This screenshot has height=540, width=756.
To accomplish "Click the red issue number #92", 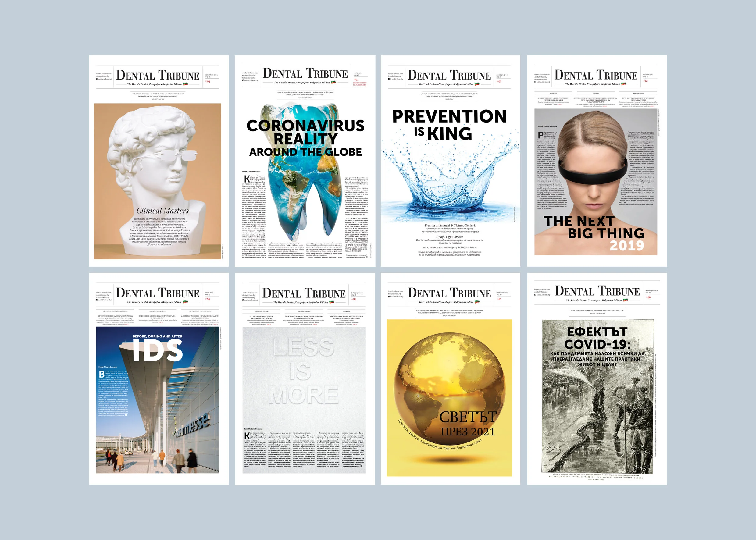I will coord(356,80).
